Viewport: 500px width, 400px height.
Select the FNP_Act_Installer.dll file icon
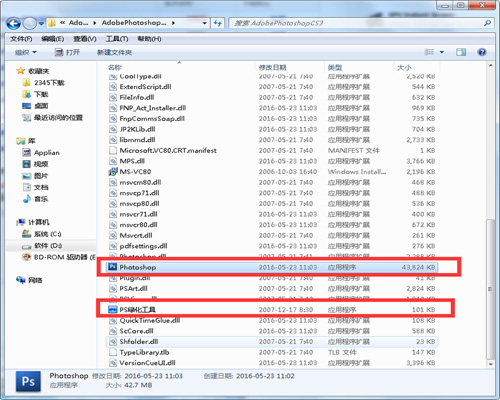point(113,108)
